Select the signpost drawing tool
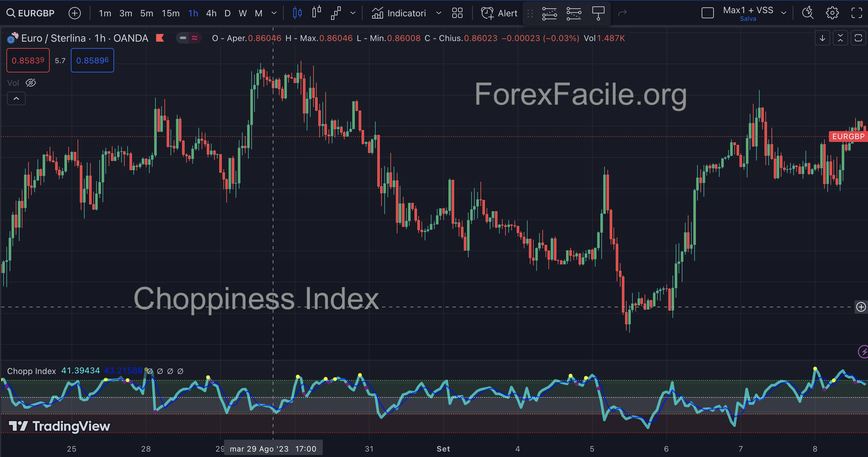 [x=598, y=13]
